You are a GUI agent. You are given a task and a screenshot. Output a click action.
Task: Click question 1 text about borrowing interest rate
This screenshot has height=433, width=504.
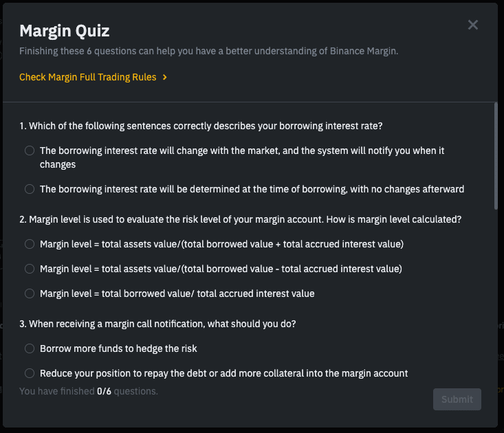201,126
